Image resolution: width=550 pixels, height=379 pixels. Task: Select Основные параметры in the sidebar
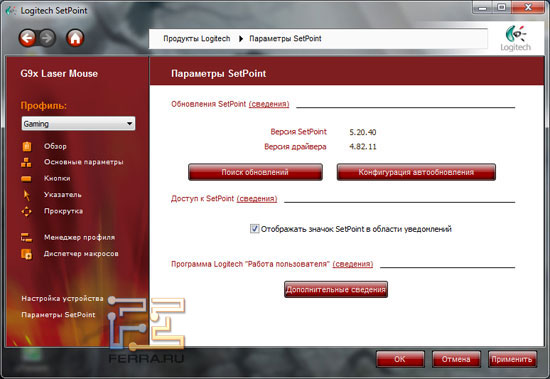[83, 162]
